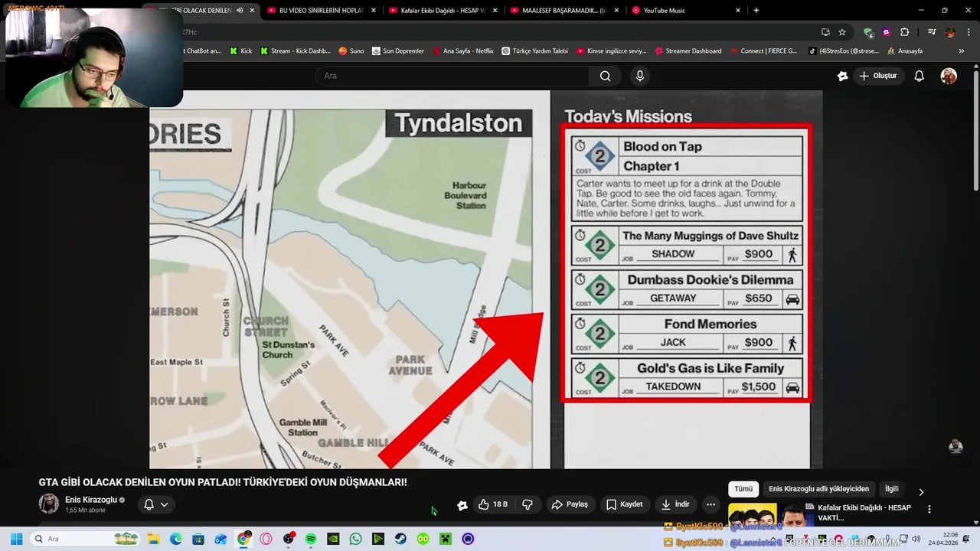
Task: Open Steam from the taskbar
Action: click(x=400, y=539)
